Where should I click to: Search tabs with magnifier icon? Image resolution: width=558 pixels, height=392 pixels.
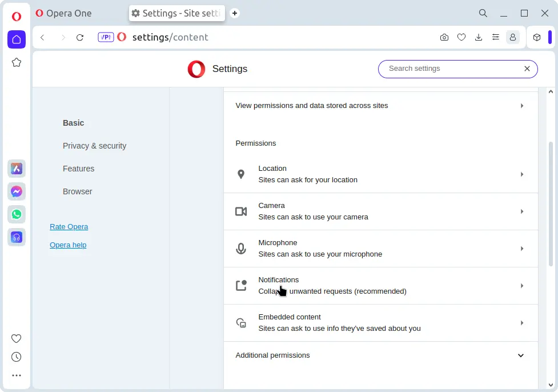click(483, 13)
